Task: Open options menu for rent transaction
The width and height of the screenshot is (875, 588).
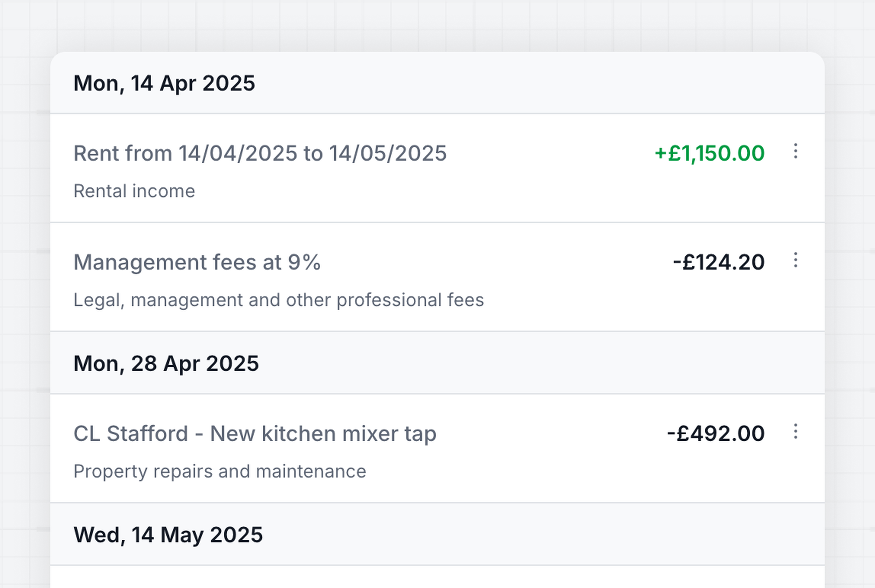Action: [x=795, y=151]
